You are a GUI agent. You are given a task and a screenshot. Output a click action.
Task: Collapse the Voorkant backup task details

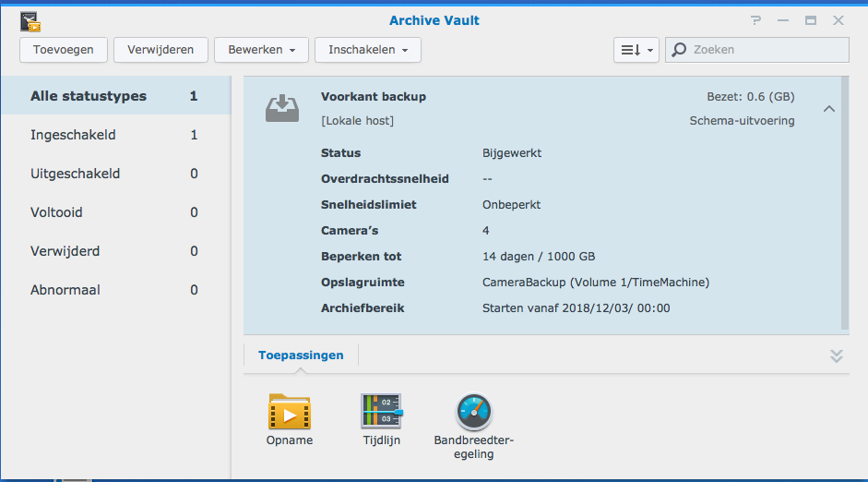coord(828,109)
